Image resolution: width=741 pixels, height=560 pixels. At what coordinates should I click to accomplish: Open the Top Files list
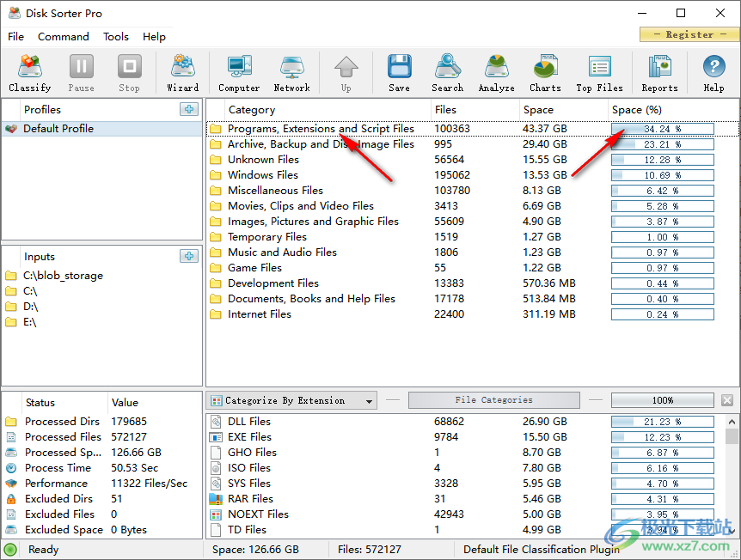pos(600,72)
